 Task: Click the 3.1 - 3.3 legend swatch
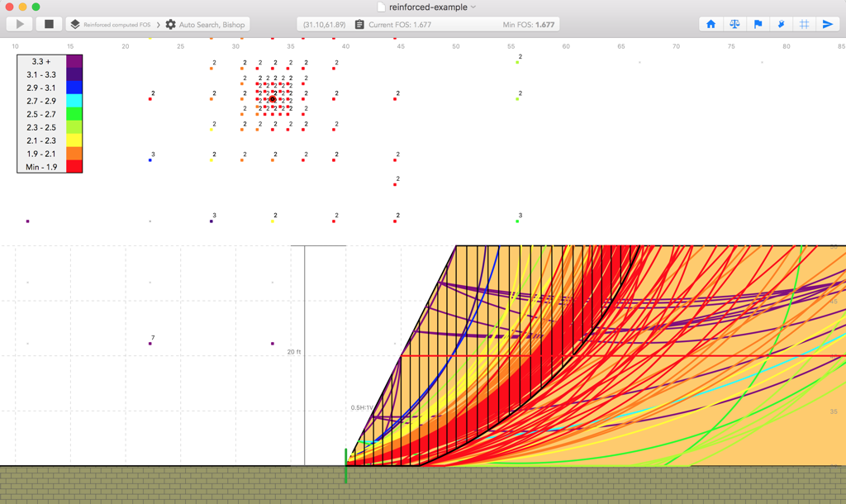[74, 74]
